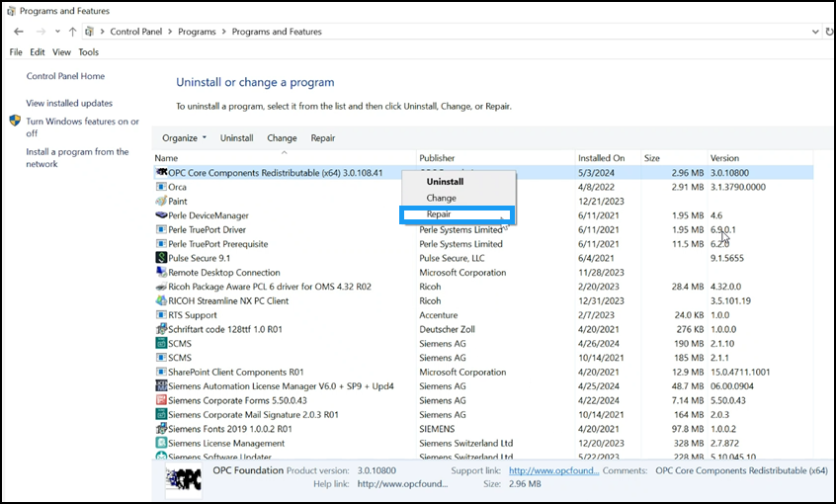Image resolution: width=836 pixels, height=504 pixels.
Task: Click the Orca program icon
Action: pos(161,187)
